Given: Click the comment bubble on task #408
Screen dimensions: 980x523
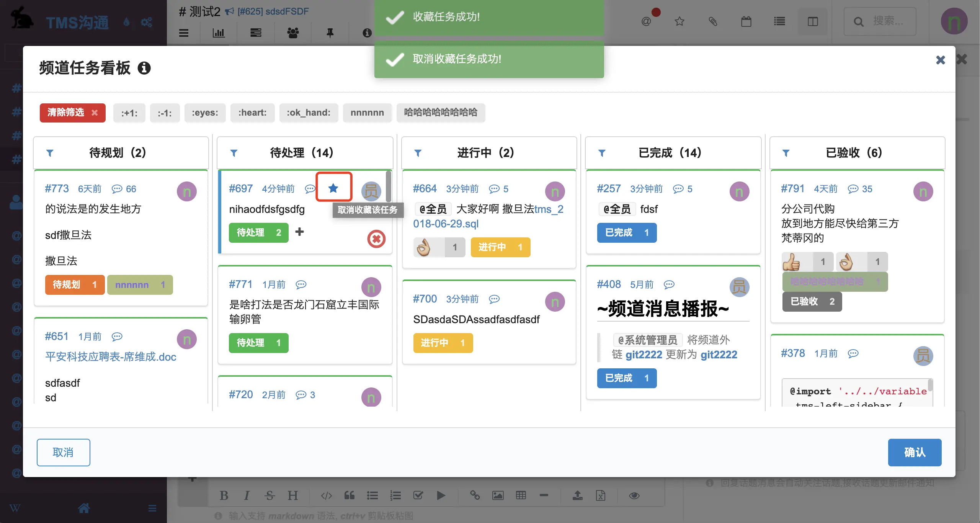Looking at the screenshot, I should pyautogui.click(x=669, y=284).
